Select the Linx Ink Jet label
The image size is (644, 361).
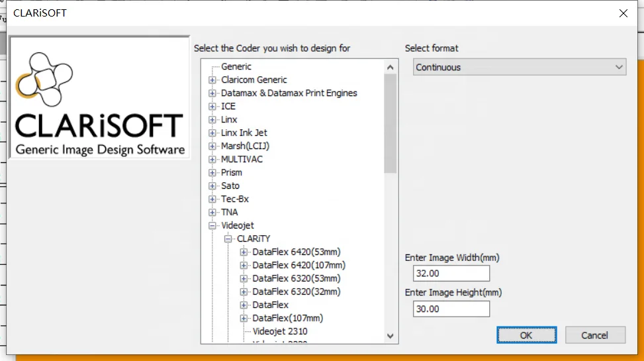[x=244, y=132]
